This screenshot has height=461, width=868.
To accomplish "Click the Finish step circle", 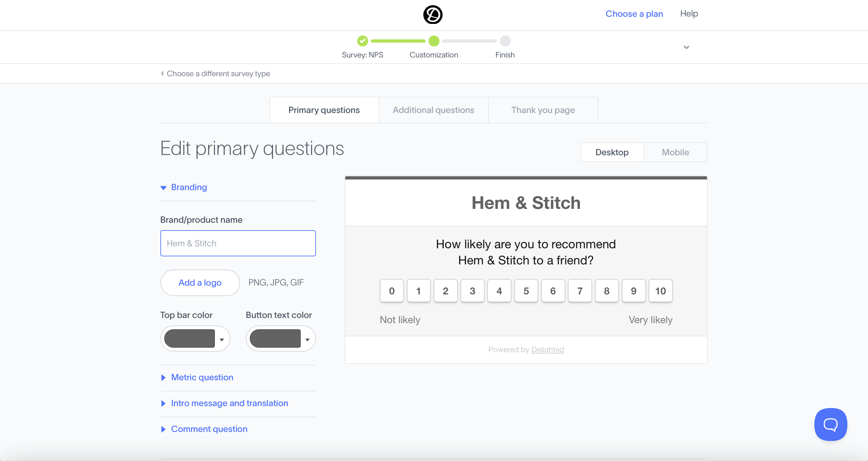I will point(505,41).
